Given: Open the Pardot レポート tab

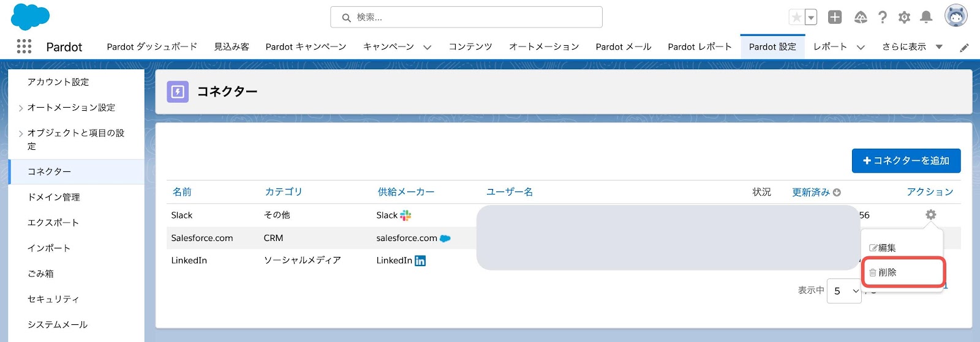Looking at the screenshot, I should point(700,46).
